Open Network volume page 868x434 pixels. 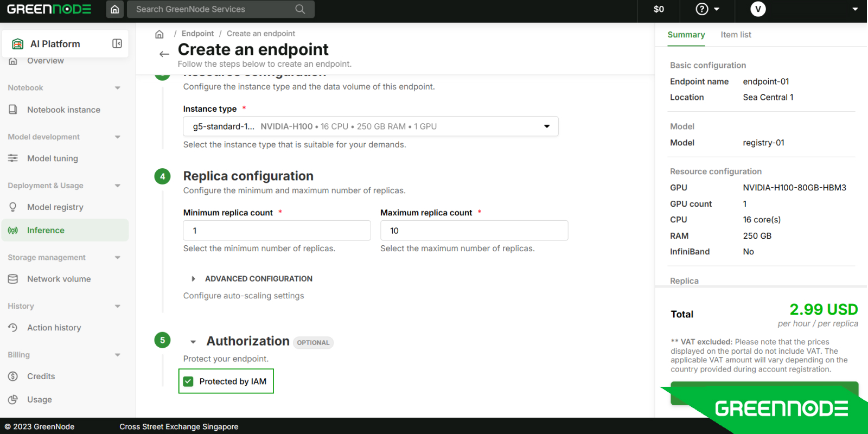coord(59,279)
